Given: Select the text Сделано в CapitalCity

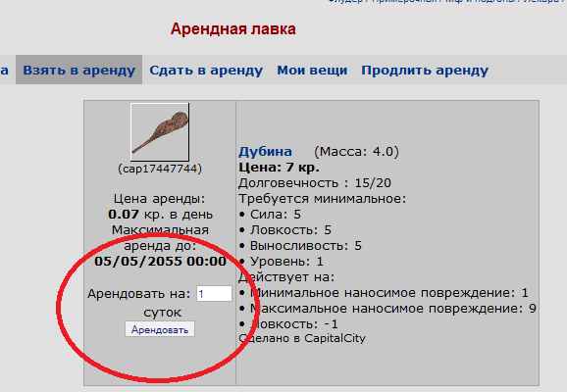Looking at the screenshot, I should tap(302, 338).
